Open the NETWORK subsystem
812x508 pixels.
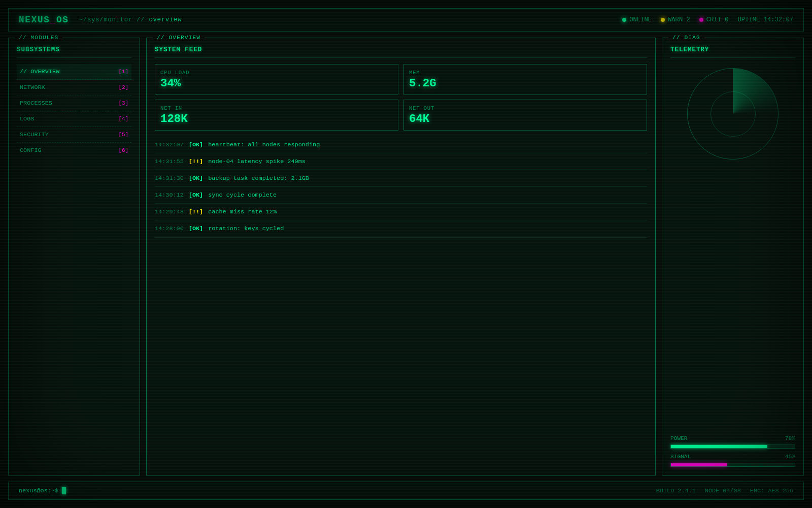(x=74, y=87)
